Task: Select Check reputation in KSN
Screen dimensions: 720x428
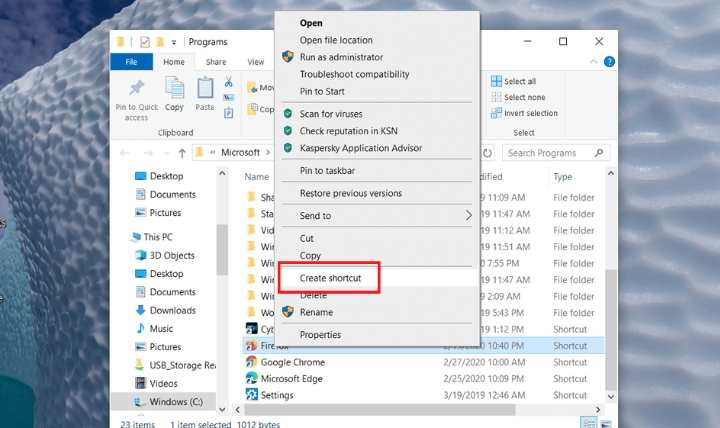Action: [x=349, y=131]
